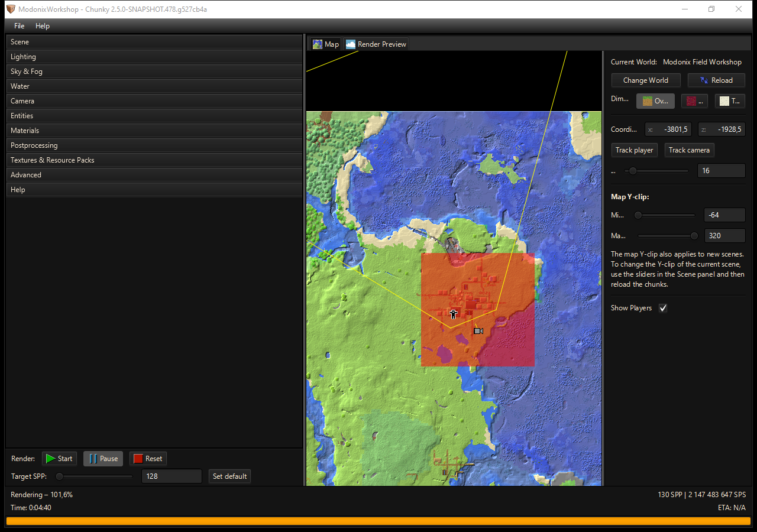Click the Chunky app icon in the title bar
Viewport: 757px width, 532px height.
click(x=11, y=9)
